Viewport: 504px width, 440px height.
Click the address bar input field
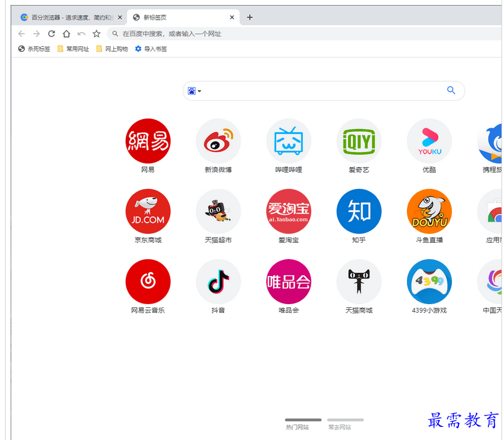tap(282, 34)
